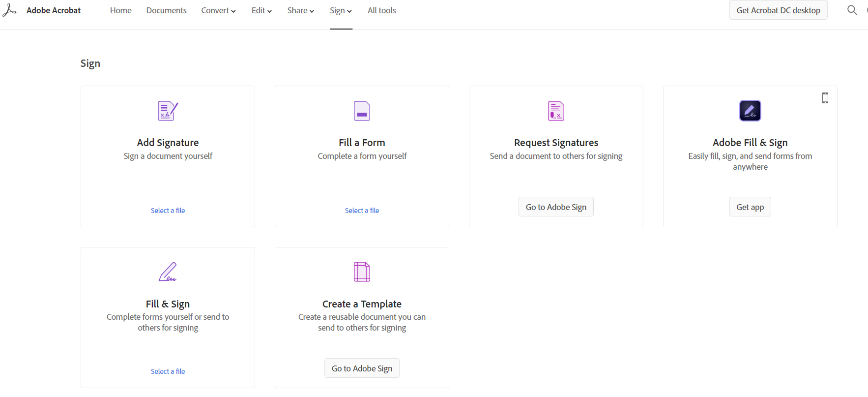Click the Add Signature document icon
Image resolution: width=868 pixels, height=397 pixels.
pos(168,111)
